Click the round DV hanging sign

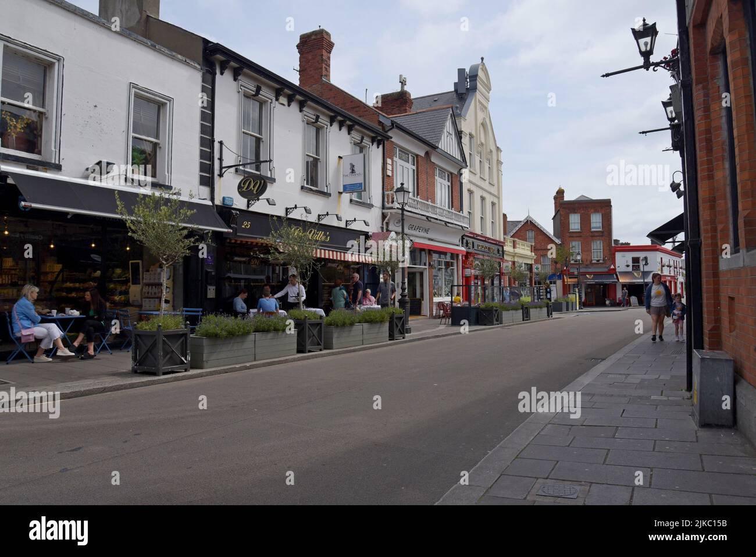252,187
